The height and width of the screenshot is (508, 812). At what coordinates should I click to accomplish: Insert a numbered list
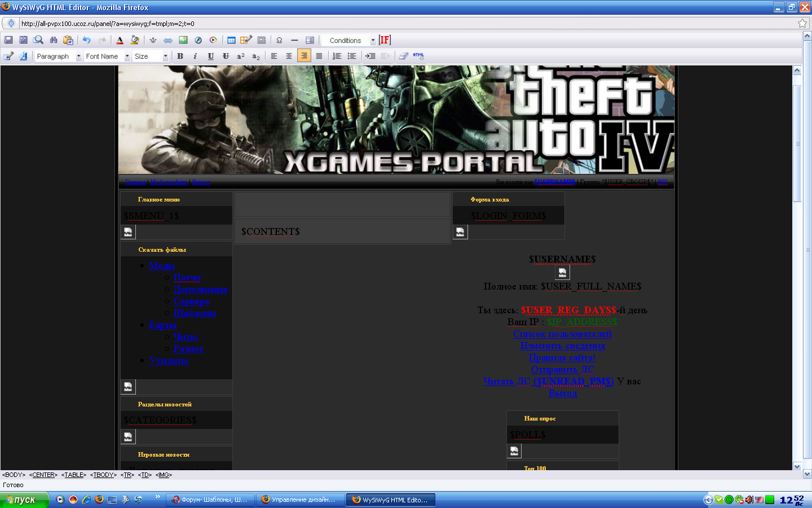point(337,56)
